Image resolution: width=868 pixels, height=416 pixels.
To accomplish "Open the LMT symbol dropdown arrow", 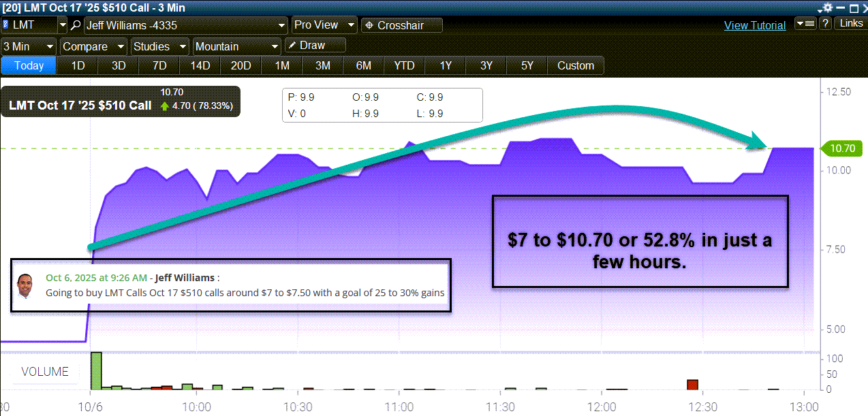I will (x=63, y=25).
